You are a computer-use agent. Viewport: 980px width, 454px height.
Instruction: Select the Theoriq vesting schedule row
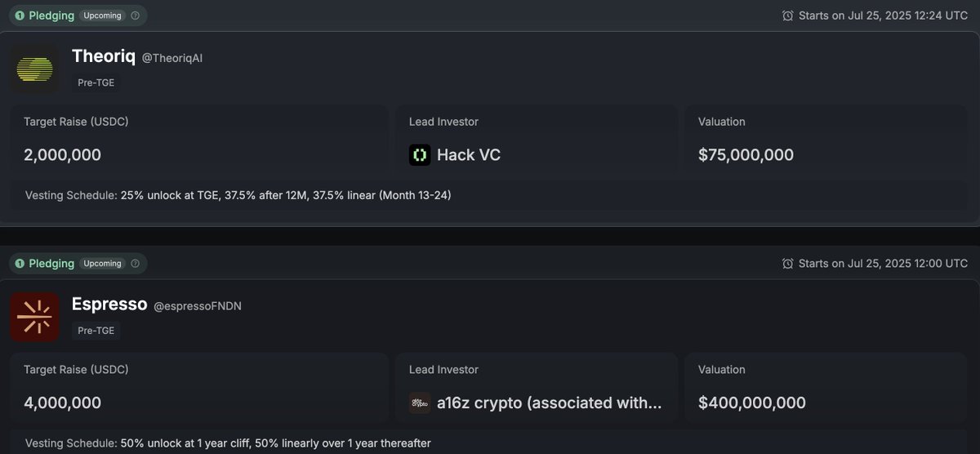(x=490, y=196)
